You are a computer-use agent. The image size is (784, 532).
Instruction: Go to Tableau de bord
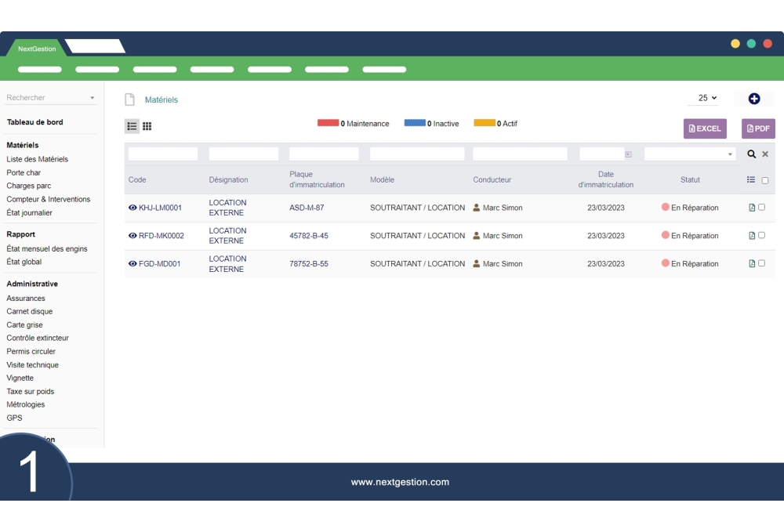(34, 122)
